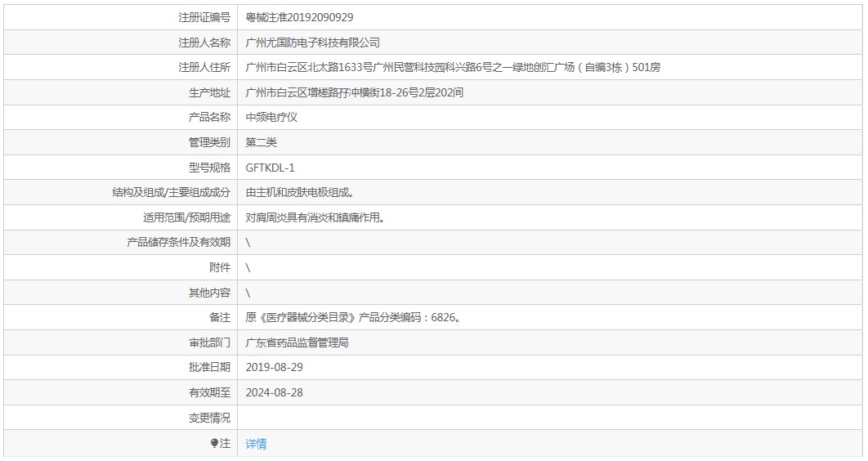
Task: Click the backslash value in 其他内容 row
Action: click(248, 293)
